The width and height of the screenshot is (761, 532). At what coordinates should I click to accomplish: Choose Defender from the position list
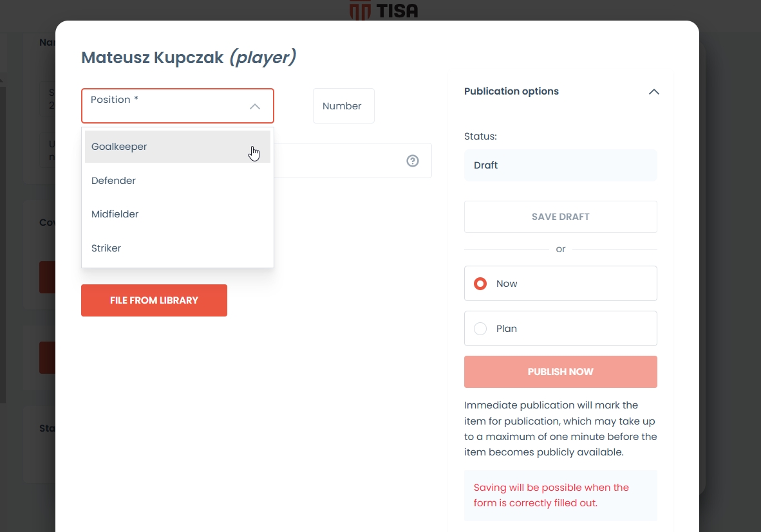pos(113,181)
